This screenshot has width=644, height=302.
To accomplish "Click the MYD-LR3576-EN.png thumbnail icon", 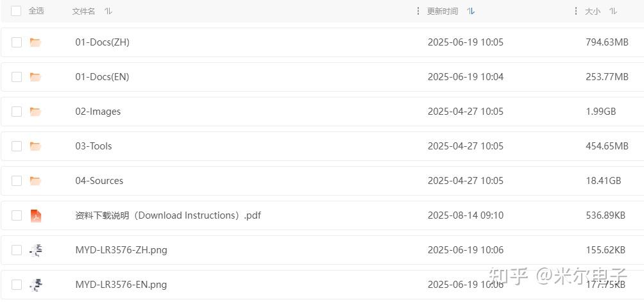I will tap(36, 285).
